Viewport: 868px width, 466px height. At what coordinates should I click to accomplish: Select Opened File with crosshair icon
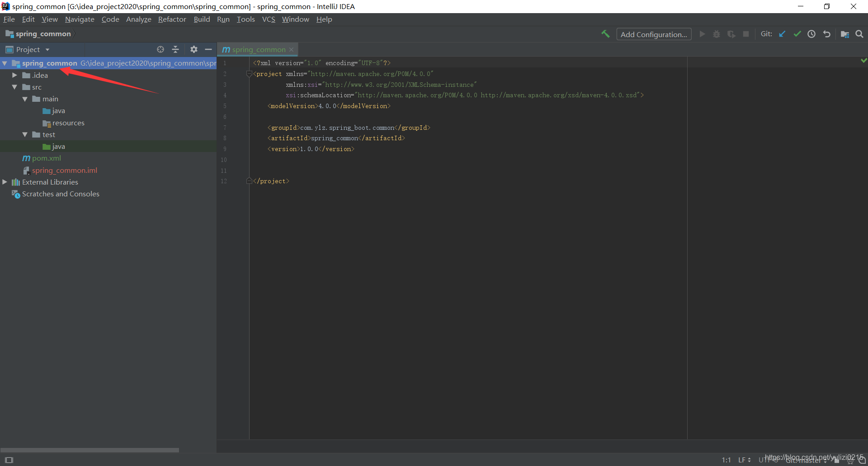[x=160, y=49]
